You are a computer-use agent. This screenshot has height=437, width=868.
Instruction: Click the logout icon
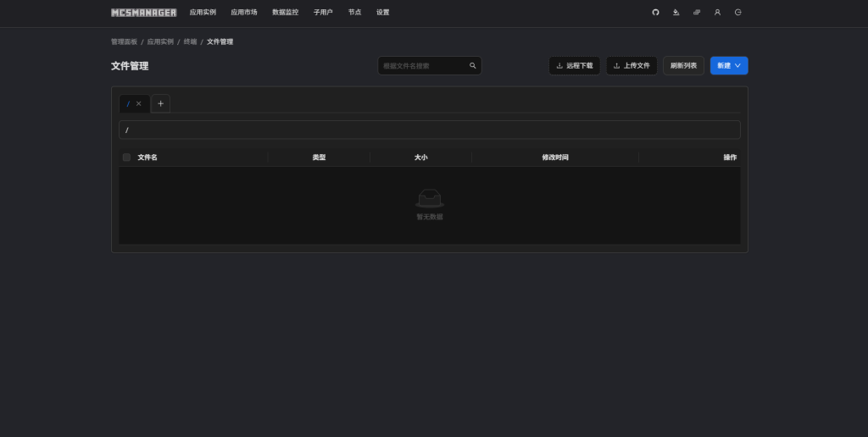tap(737, 13)
